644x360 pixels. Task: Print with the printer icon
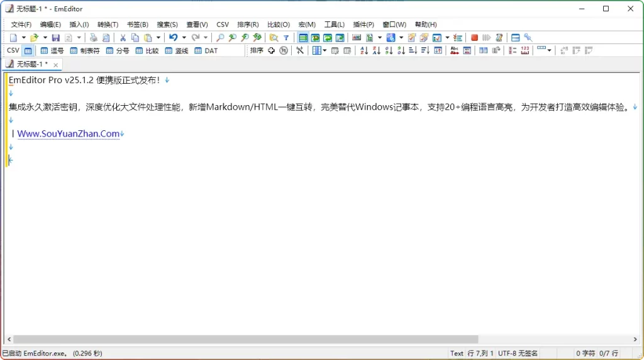click(x=94, y=38)
